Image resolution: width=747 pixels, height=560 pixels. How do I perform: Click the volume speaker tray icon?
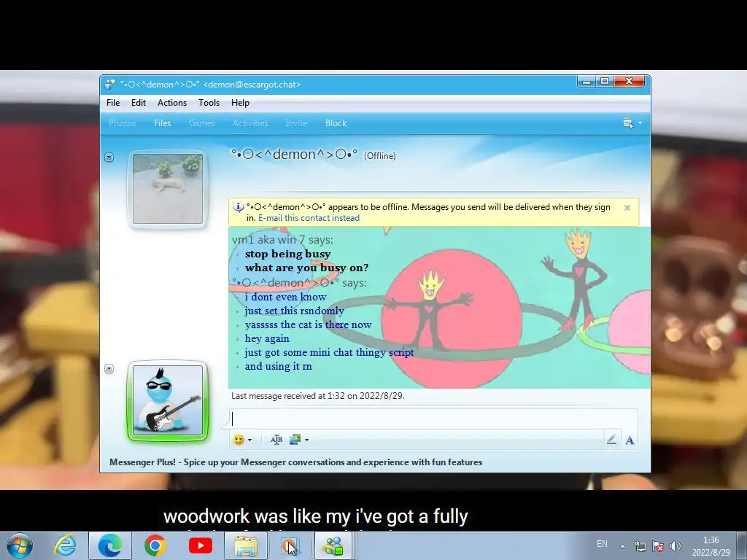click(675, 546)
